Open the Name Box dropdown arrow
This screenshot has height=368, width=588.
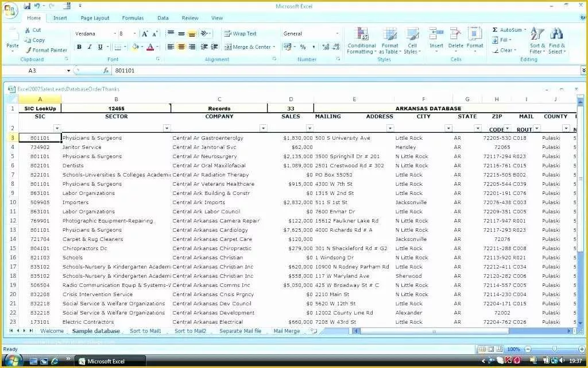click(69, 71)
